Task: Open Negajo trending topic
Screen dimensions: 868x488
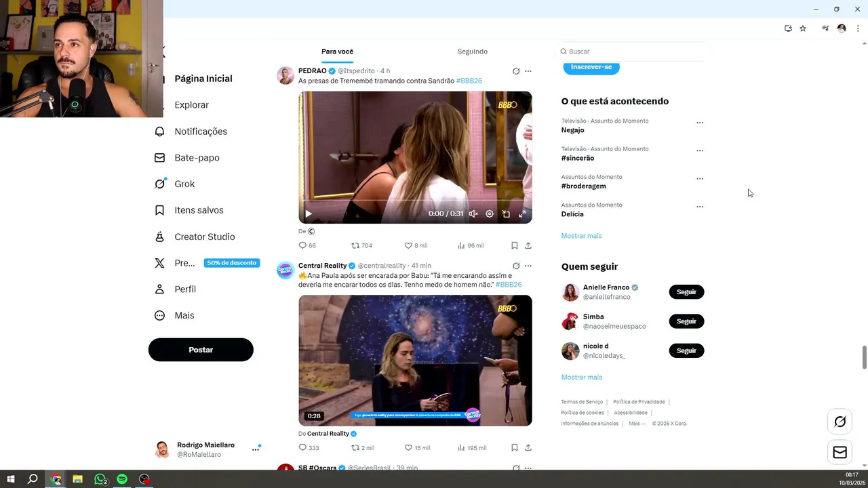Action: point(572,130)
